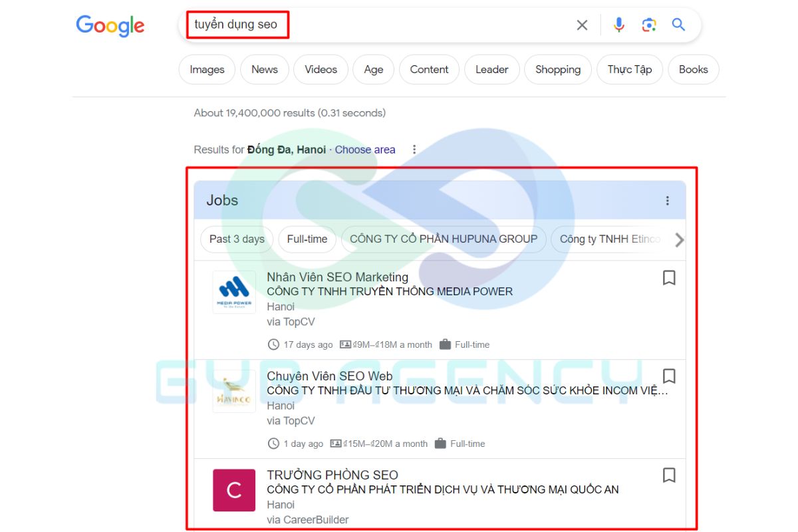Bookmark the TRƯỞNG PHÒNG SEO job

click(669, 475)
